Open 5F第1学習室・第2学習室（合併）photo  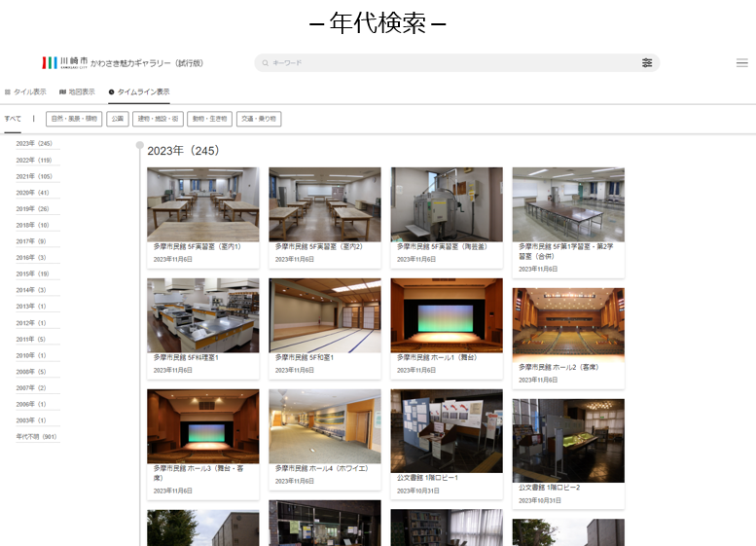(568, 204)
